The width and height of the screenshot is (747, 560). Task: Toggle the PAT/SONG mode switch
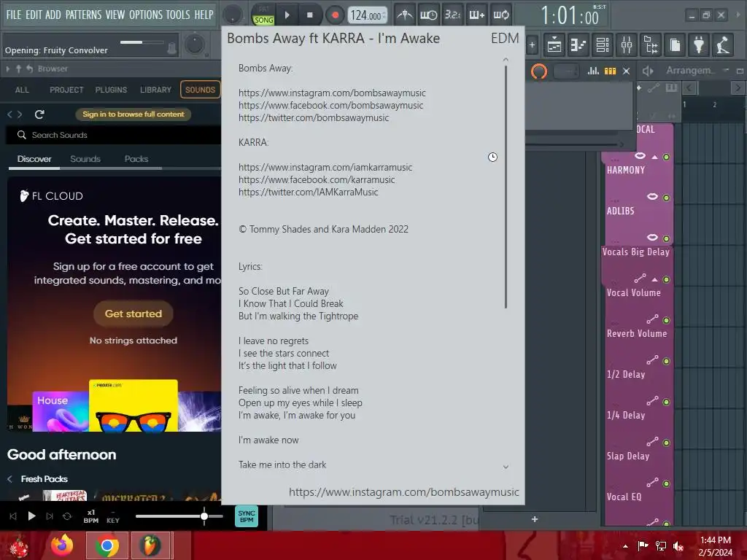coord(263,15)
